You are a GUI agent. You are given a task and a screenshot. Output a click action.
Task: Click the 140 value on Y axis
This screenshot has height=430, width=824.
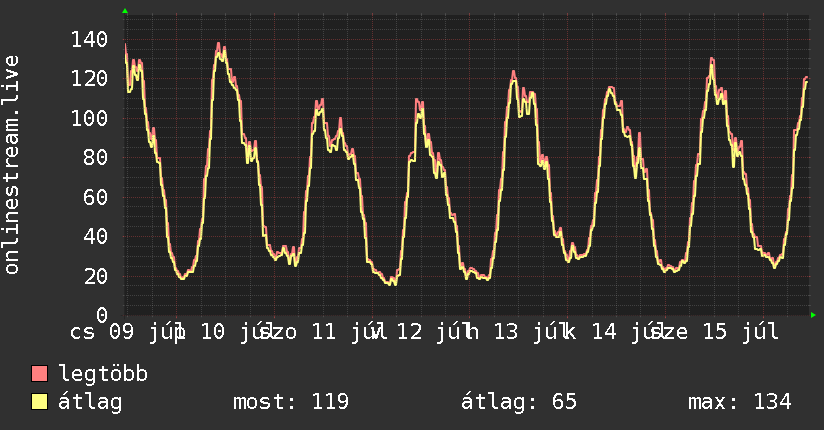click(89, 39)
